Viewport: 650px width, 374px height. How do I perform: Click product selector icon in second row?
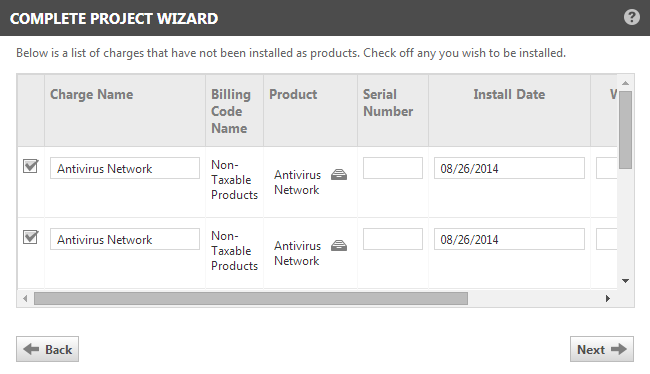[339, 245]
